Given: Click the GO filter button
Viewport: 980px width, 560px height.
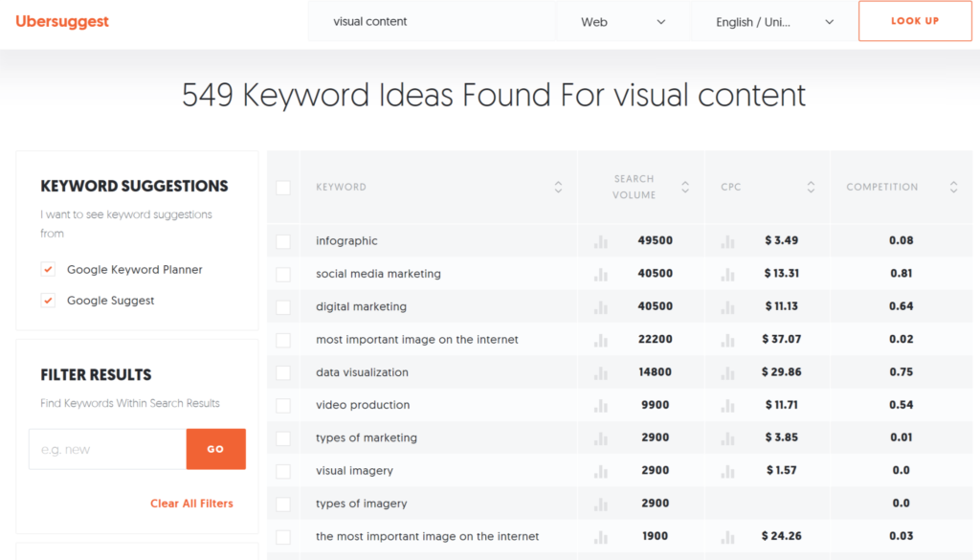Looking at the screenshot, I should [215, 449].
